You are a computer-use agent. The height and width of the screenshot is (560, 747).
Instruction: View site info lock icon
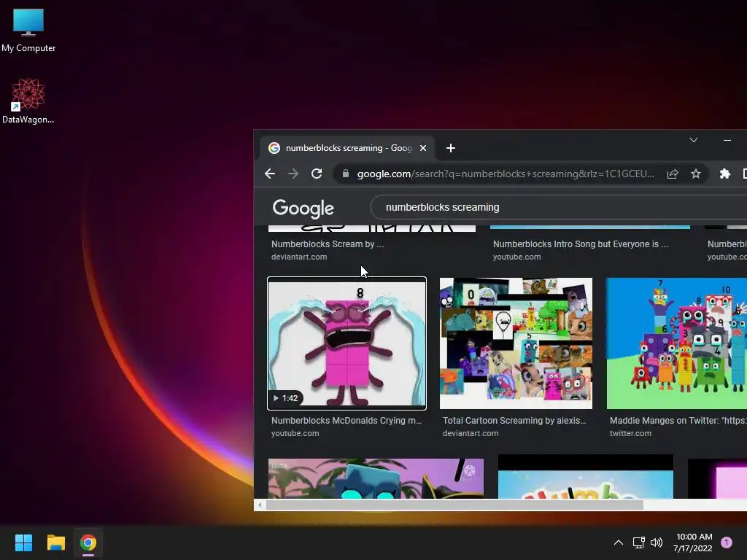[346, 174]
